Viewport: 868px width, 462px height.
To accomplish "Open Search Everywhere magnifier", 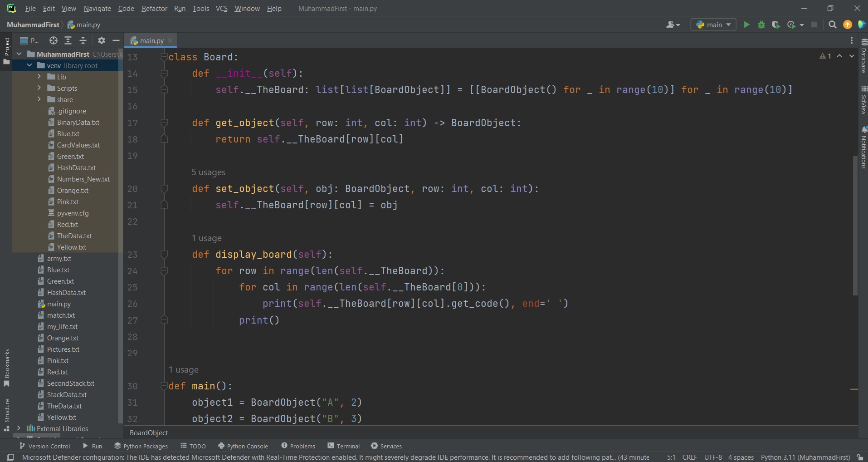I will [x=833, y=25].
